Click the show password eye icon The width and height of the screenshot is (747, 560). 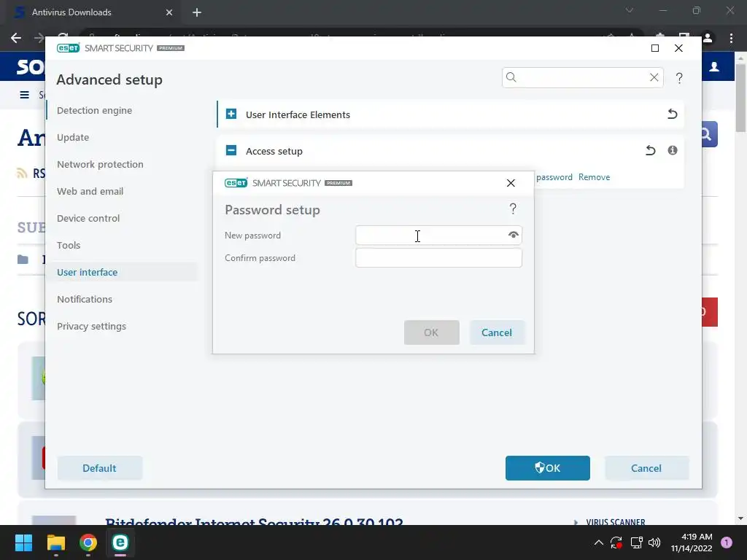[x=513, y=235]
